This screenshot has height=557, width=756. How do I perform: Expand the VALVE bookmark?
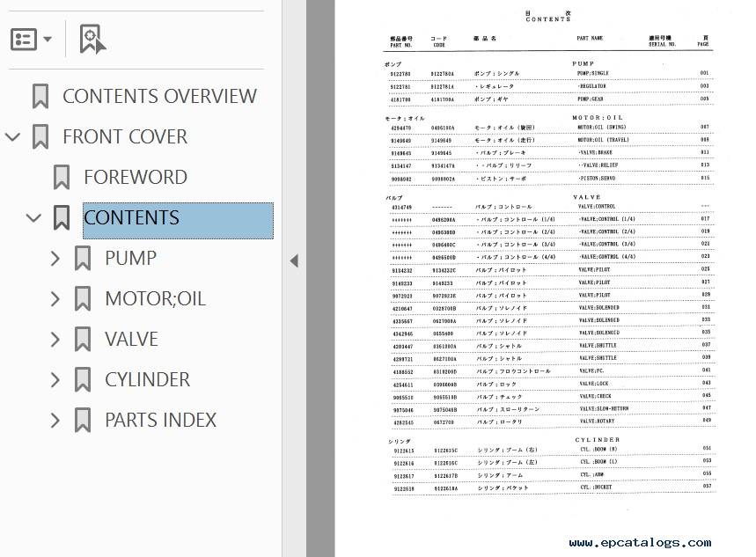point(55,340)
